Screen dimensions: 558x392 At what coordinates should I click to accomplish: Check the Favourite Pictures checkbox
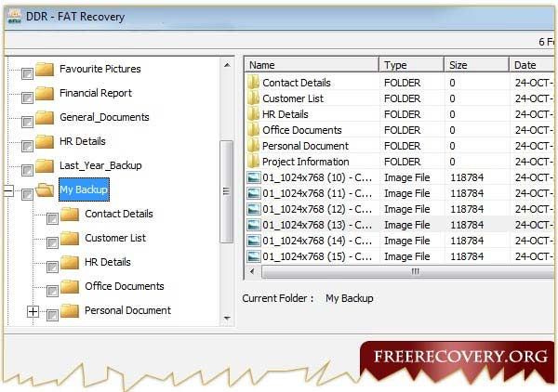27,74
